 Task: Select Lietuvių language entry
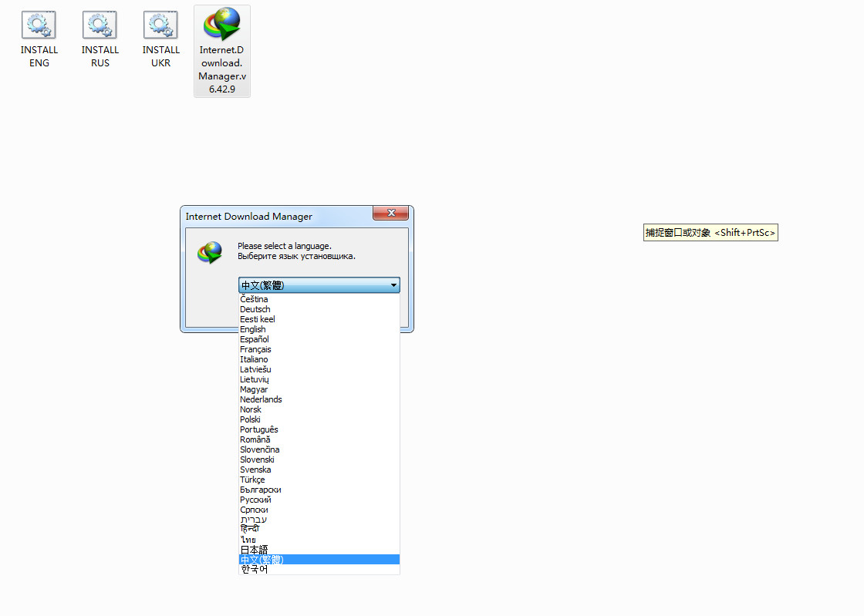click(x=319, y=379)
